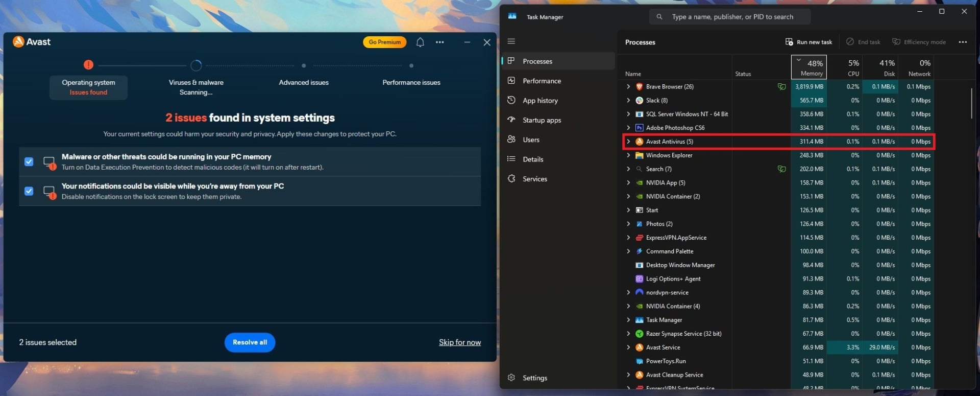Click the End task button
The width and height of the screenshot is (980, 396).
coord(863,42)
